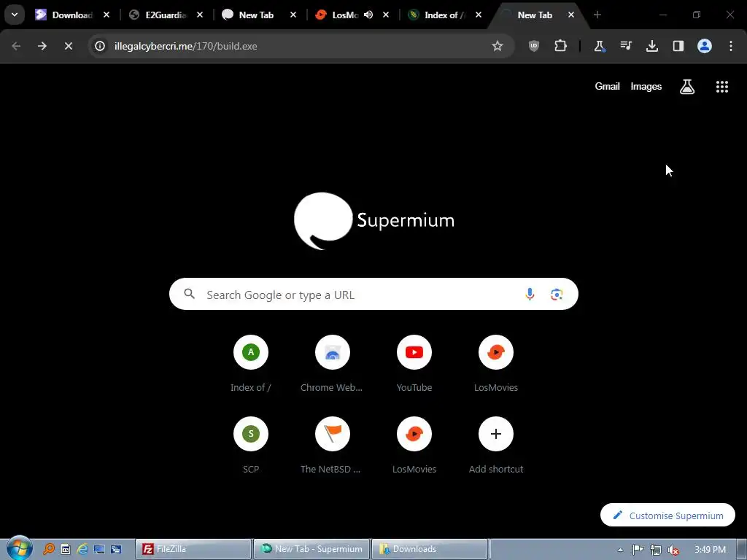Viewport: 747px width, 560px height.
Task: Open the uBlock Origin extension
Action: click(534, 46)
